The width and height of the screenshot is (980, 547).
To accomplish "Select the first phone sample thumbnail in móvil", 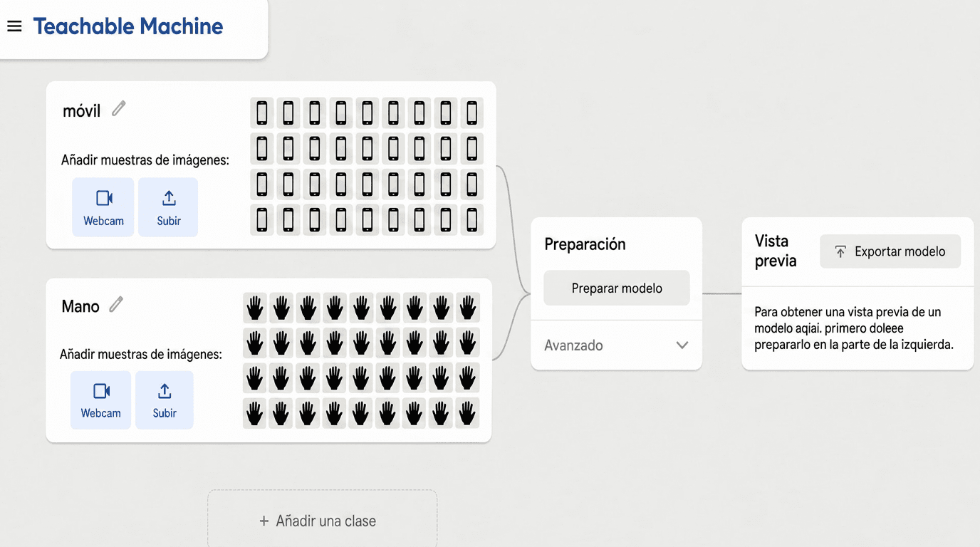I will pyautogui.click(x=262, y=113).
